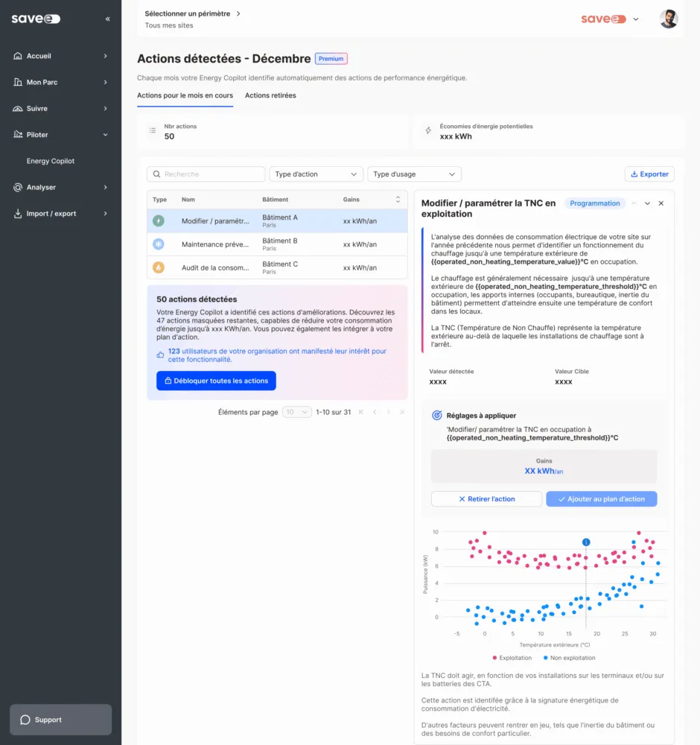
Task: Toggle the Non exploitation legend series
Action: point(570,658)
